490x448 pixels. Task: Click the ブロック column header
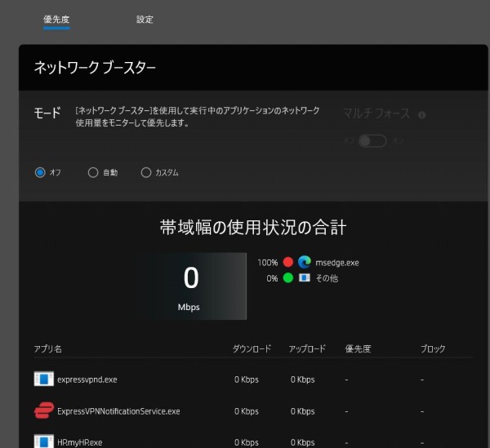tap(433, 348)
